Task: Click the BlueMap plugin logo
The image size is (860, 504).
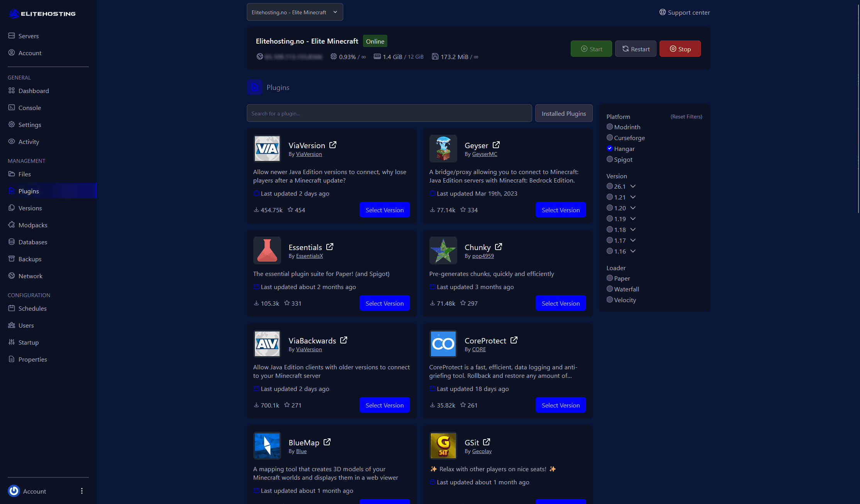Action: click(x=267, y=446)
